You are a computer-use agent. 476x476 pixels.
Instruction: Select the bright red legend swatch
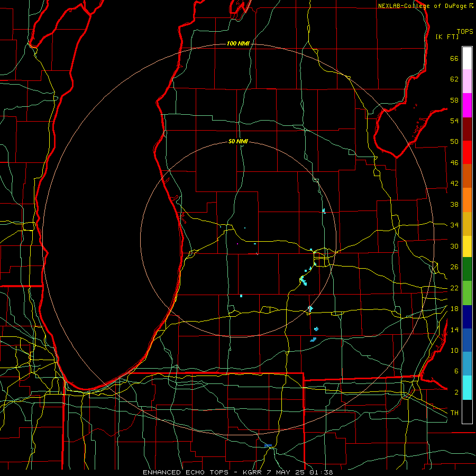tap(467, 152)
